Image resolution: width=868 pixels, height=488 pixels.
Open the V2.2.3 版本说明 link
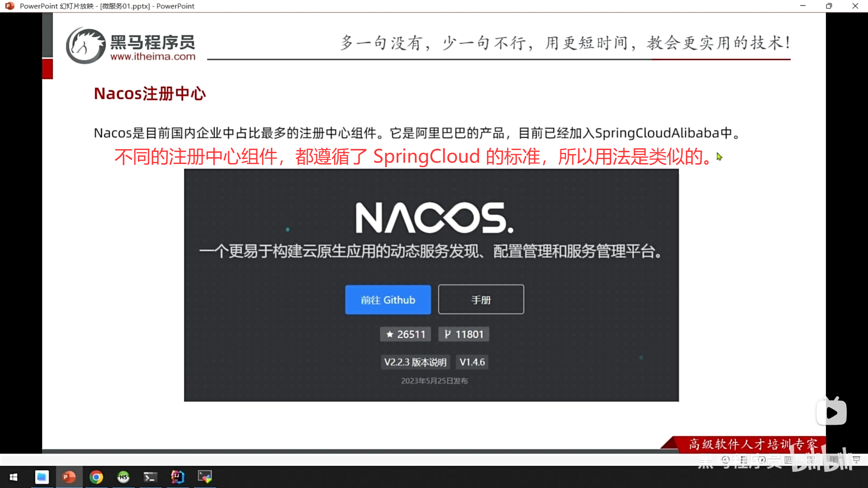click(415, 362)
